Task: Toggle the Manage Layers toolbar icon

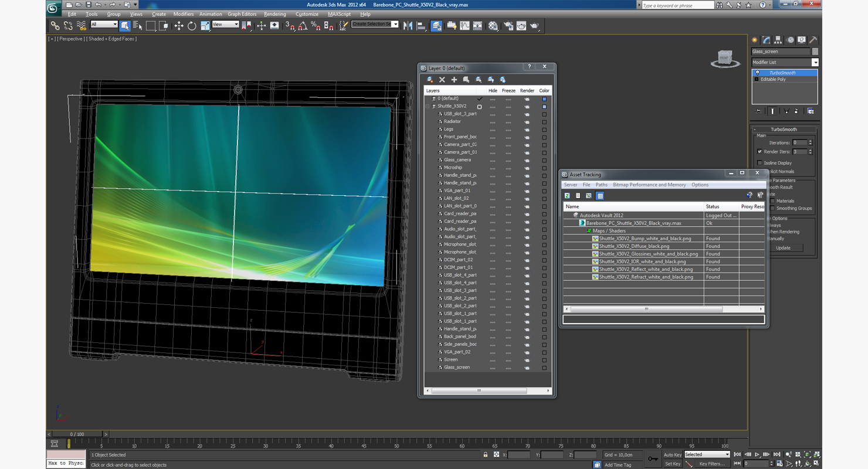Action: [x=436, y=26]
